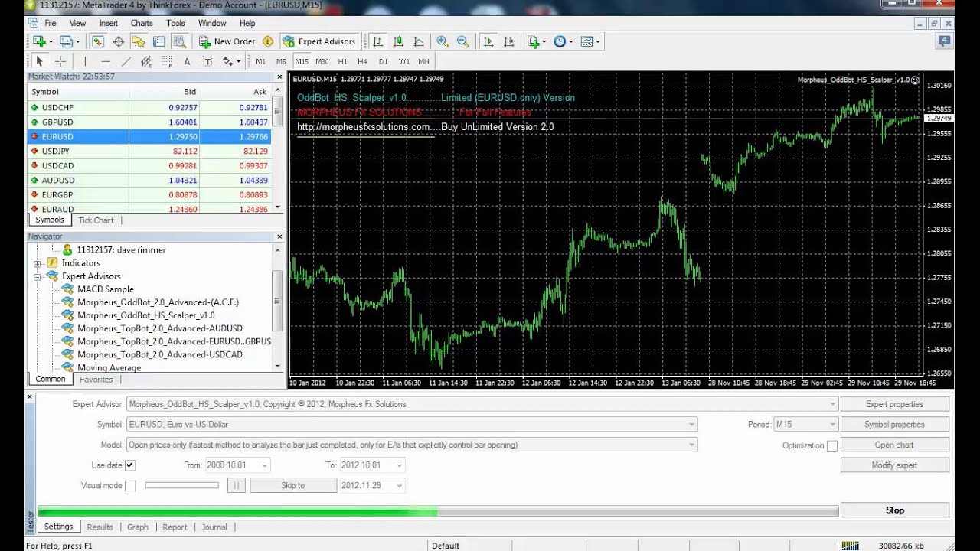The width and height of the screenshot is (980, 551).
Task: Switch chart to candlesticks icon
Action: [398, 41]
